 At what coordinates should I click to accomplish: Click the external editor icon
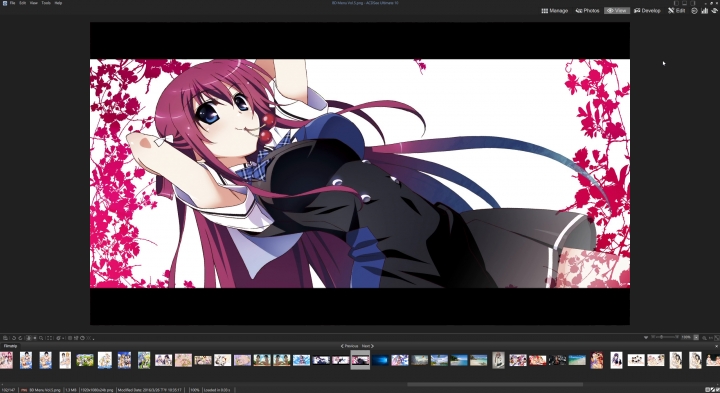[x=58, y=338]
